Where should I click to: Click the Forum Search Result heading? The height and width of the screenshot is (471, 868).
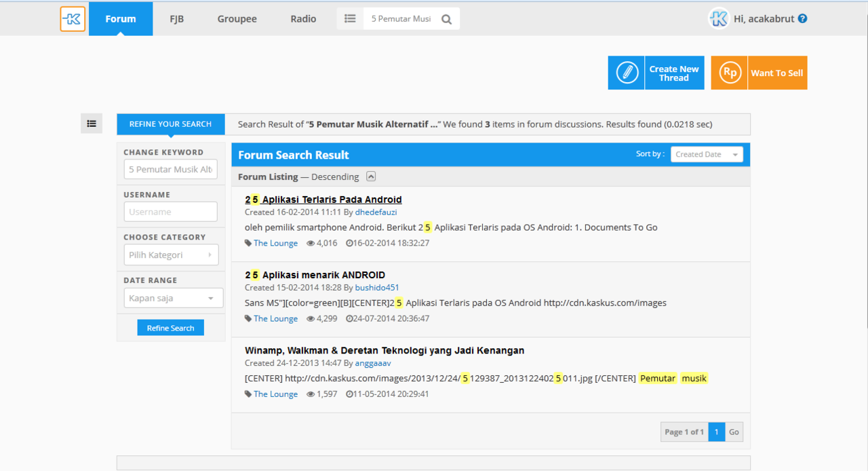coord(294,155)
